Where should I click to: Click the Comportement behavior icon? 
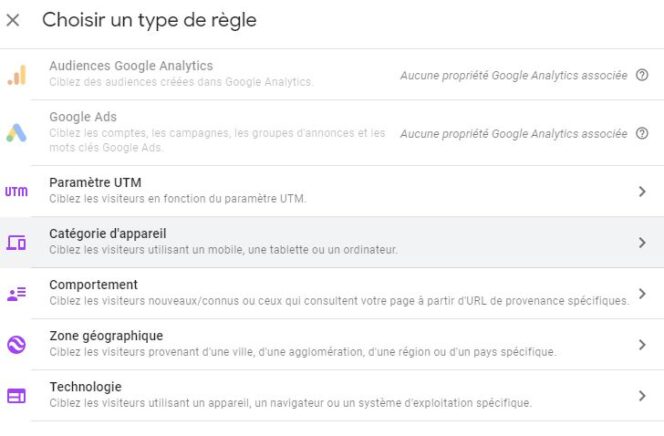[16, 293]
